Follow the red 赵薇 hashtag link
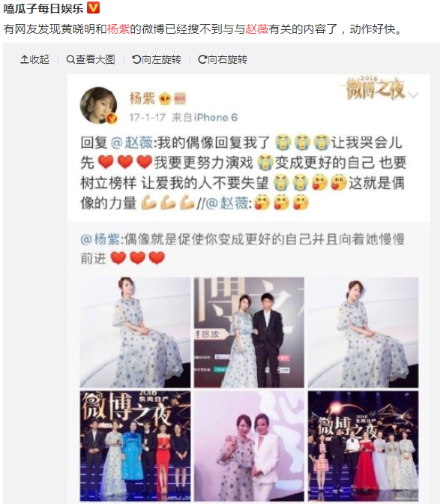This screenshot has height=504, width=440. pyautogui.click(x=257, y=29)
